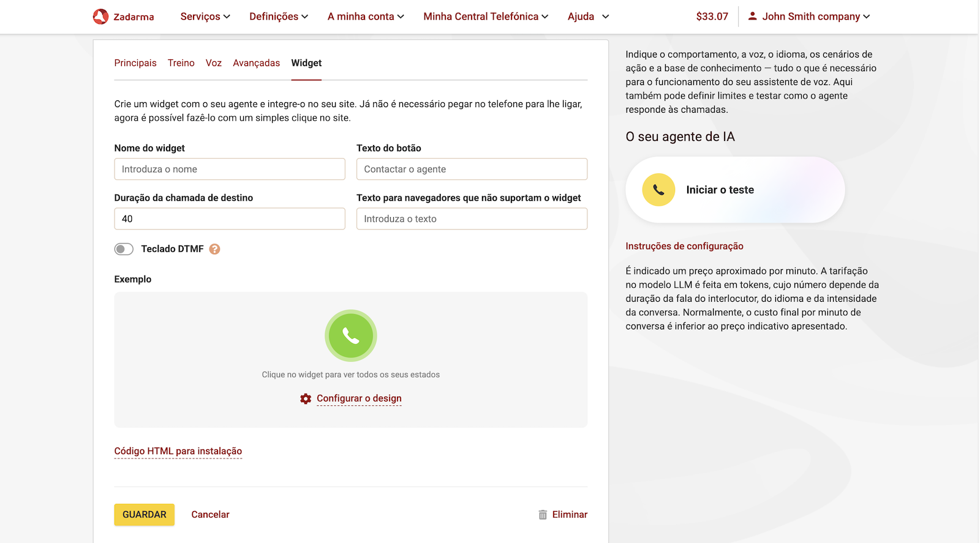Click the $33.07 account balance
Image resolution: width=980 pixels, height=543 pixels.
click(712, 17)
